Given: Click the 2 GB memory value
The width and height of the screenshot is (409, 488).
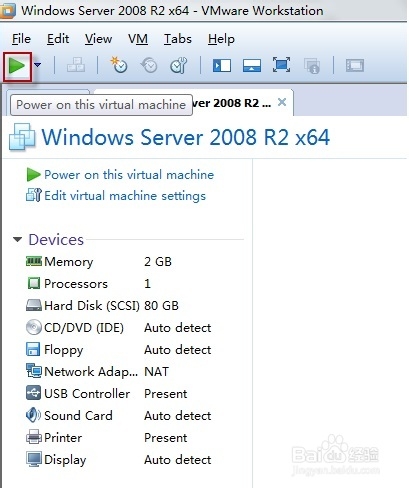Looking at the screenshot, I should coord(158,262).
